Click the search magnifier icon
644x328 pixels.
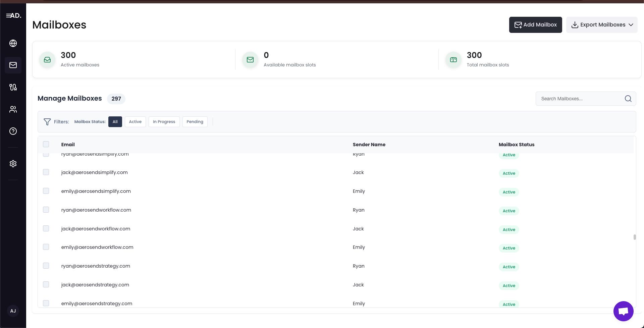628,99
